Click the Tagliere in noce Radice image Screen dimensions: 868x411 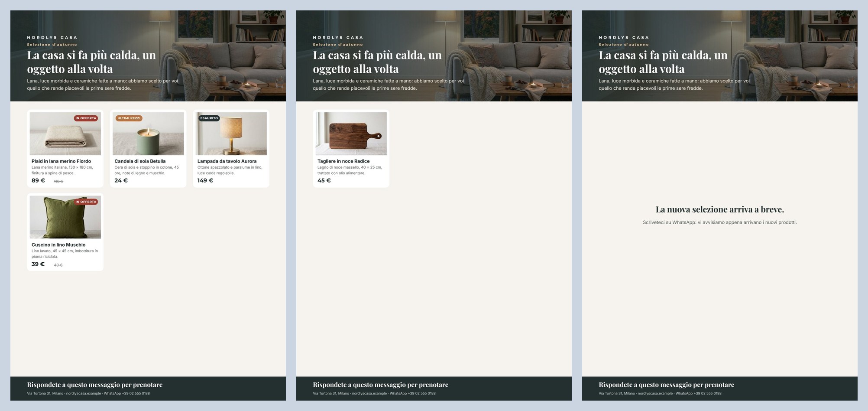tap(351, 134)
